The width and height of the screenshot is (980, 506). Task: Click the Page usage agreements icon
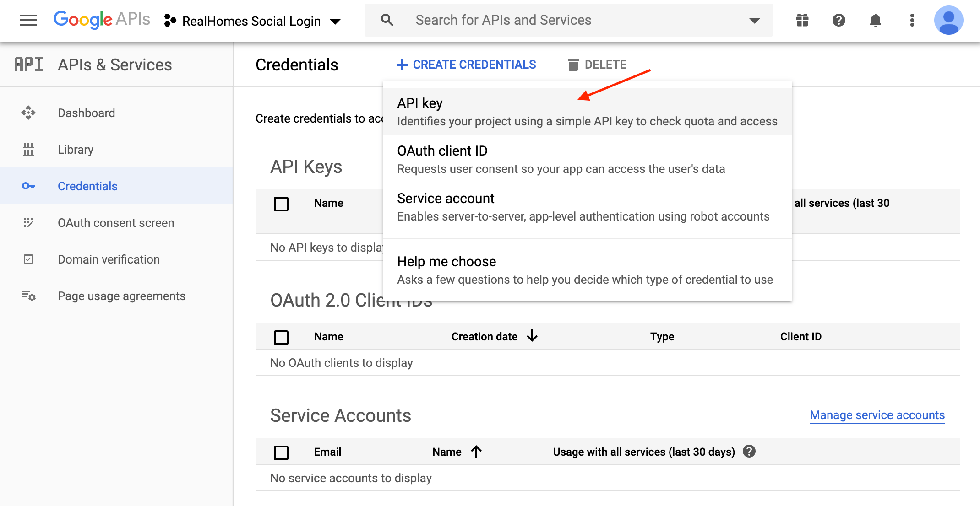pos(28,296)
